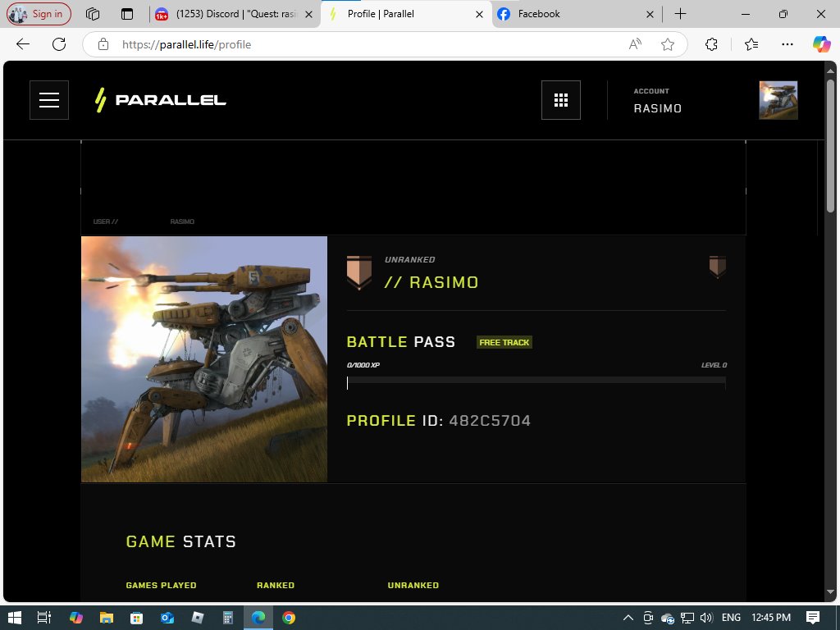Screen dimensions: 840x630
Task: Open Google Chrome from taskbar
Action: [288, 618]
